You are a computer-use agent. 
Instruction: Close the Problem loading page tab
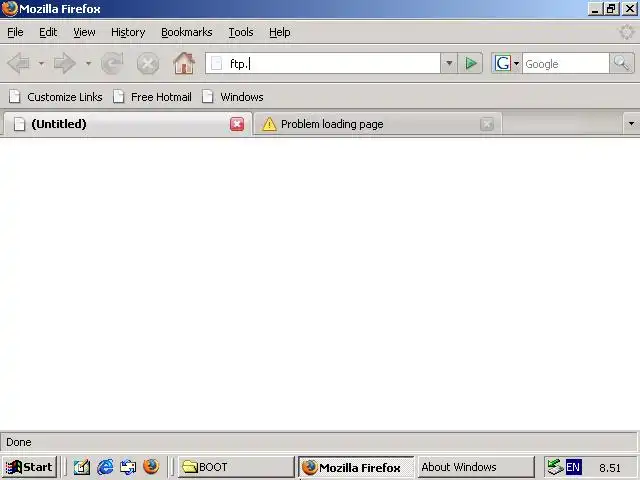pos(487,124)
